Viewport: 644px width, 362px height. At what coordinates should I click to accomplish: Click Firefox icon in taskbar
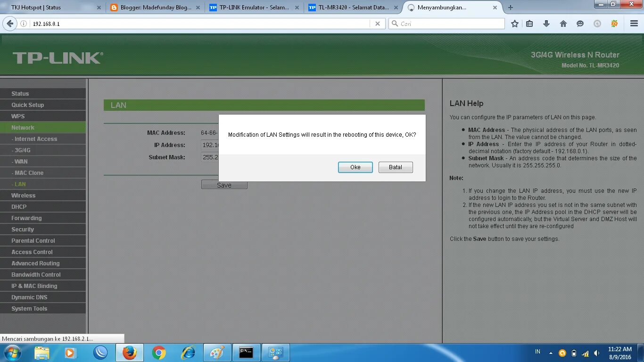point(129,353)
